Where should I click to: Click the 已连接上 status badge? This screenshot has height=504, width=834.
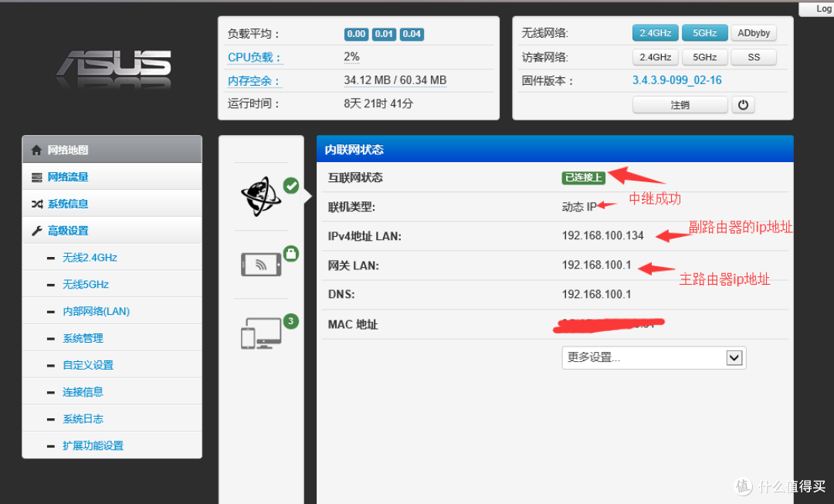(x=584, y=178)
